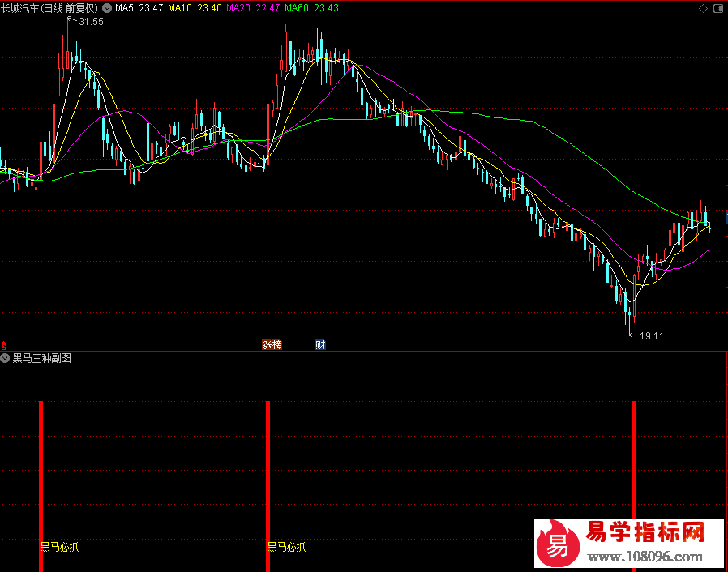This screenshot has height=572, width=728.
Task: Click the red S marker icon
Action: tap(4, 346)
